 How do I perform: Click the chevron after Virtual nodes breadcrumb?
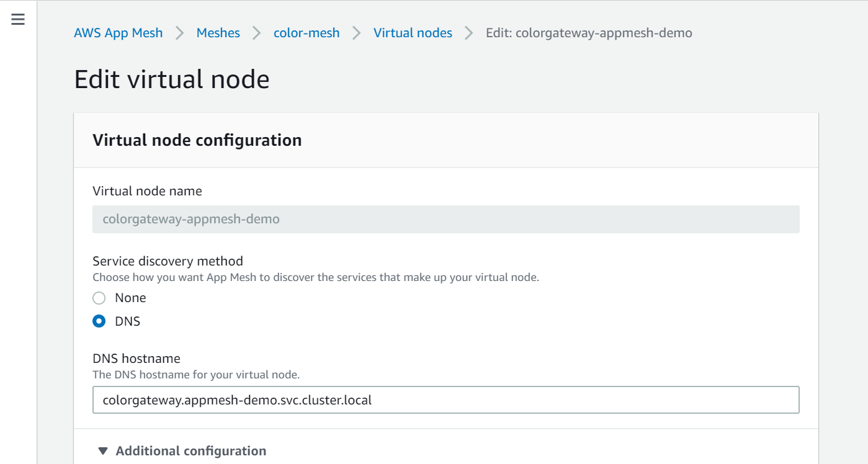(x=469, y=33)
